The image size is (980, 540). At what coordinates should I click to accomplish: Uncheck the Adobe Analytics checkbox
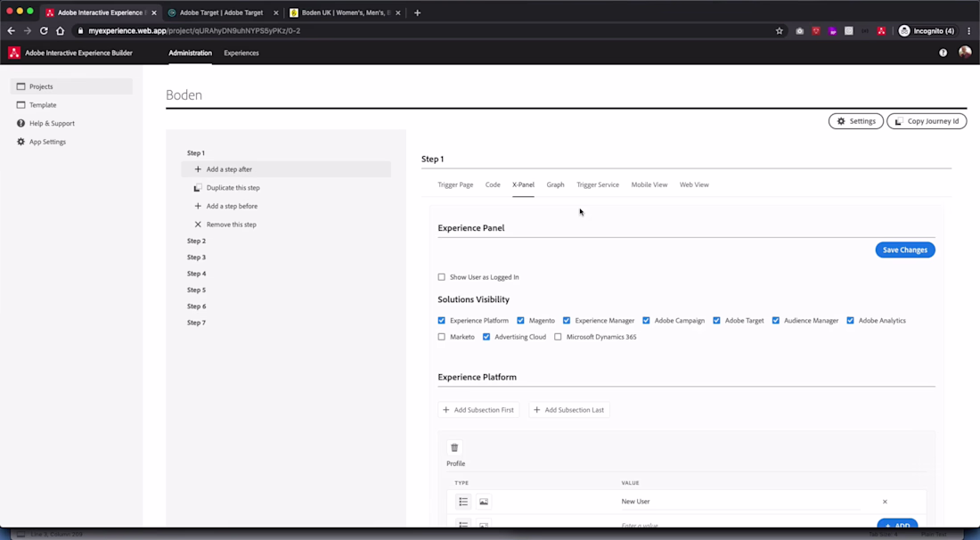(850, 321)
